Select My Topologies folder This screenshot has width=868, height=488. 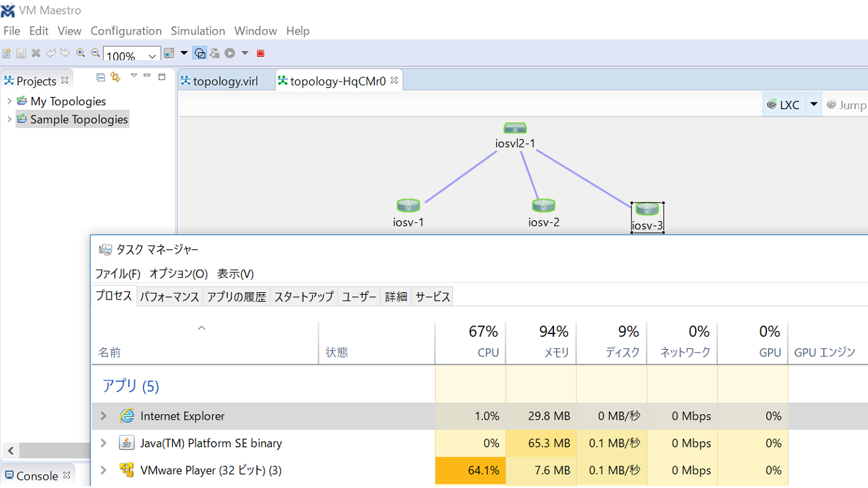click(68, 101)
